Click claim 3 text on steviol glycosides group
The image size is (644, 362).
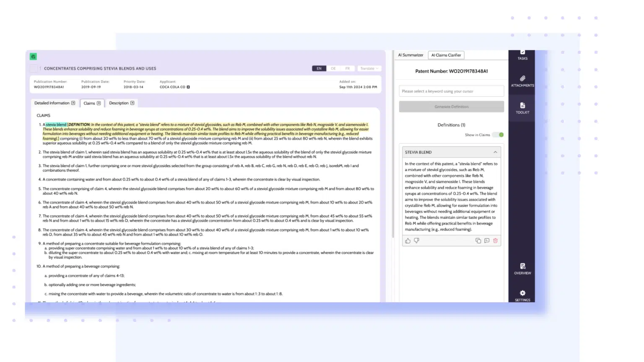(201, 168)
